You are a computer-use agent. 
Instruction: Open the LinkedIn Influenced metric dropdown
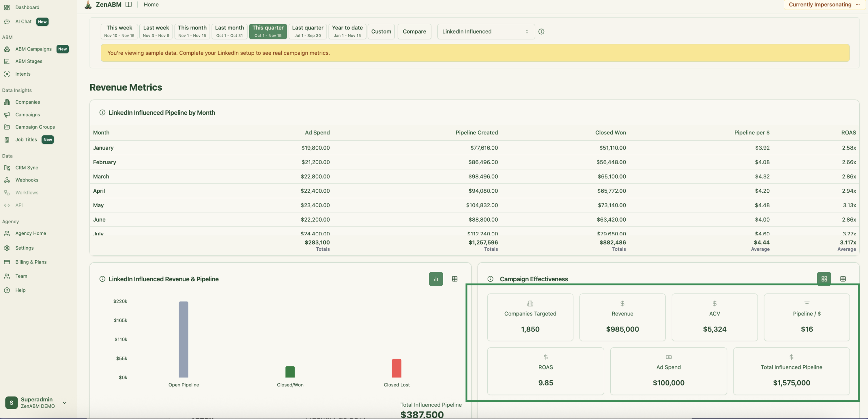pyautogui.click(x=485, y=31)
